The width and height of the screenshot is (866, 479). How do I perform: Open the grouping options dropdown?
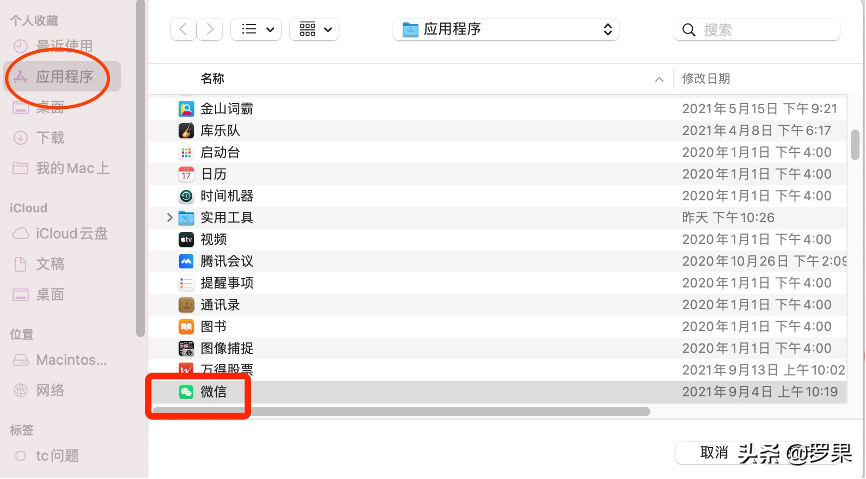[x=315, y=29]
